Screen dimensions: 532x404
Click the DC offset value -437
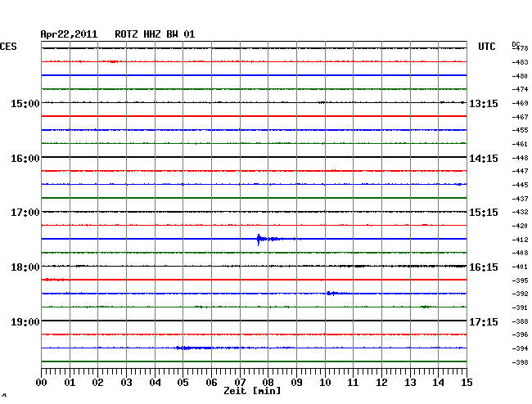pos(520,199)
